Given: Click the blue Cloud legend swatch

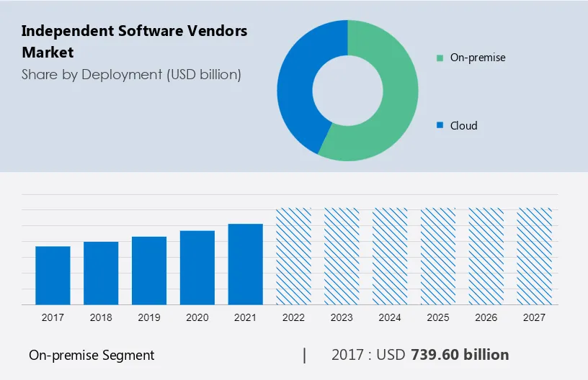Looking at the screenshot, I should (x=440, y=125).
